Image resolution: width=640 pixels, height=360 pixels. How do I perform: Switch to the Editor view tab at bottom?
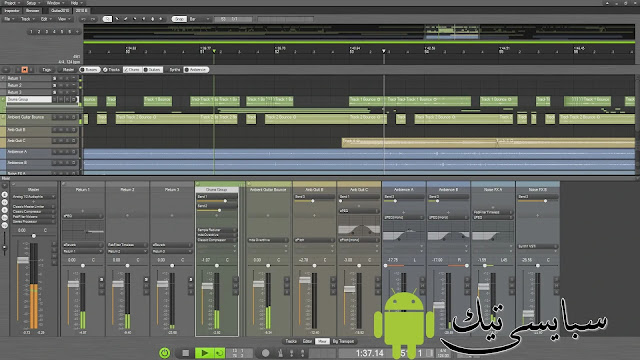307,341
